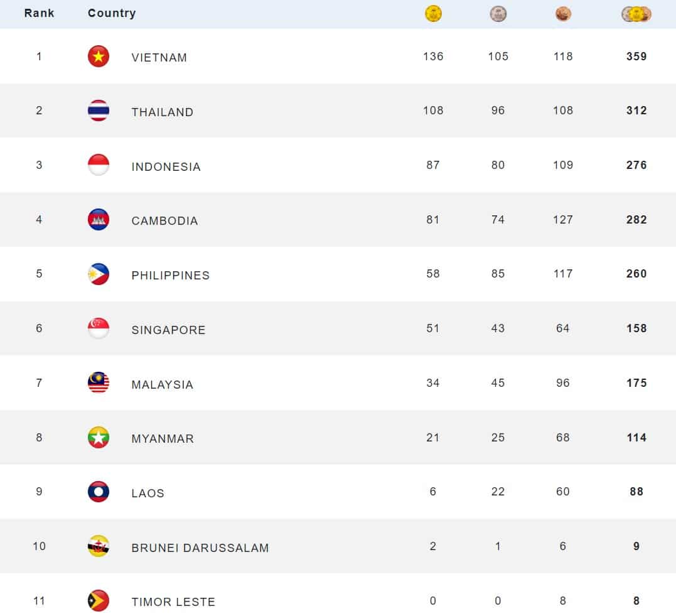Click Thailand's gold count of 108
This screenshot has width=676, height=616.
(433, 111)
